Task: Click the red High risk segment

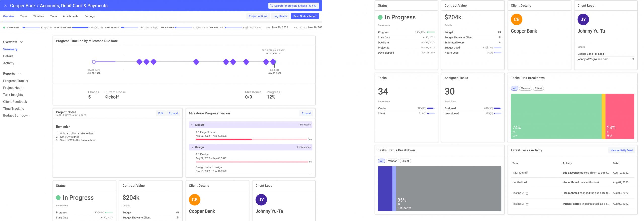Action: click(620, 116)
